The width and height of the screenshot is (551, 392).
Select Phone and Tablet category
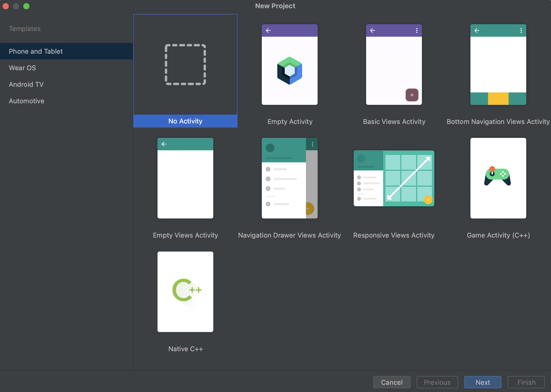(x=36, y=51)
